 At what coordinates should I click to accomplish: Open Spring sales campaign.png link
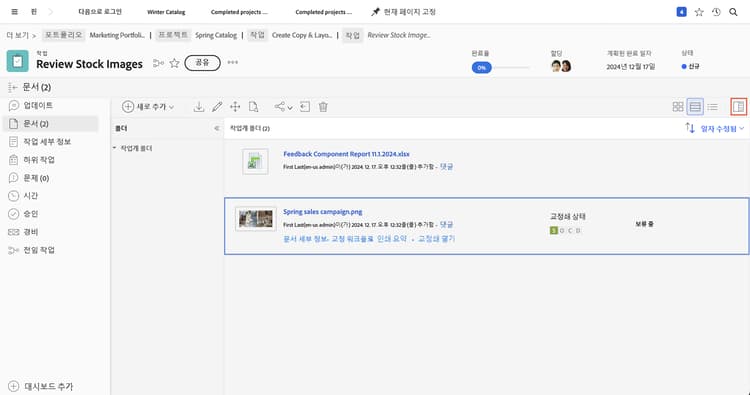[322, 211]
